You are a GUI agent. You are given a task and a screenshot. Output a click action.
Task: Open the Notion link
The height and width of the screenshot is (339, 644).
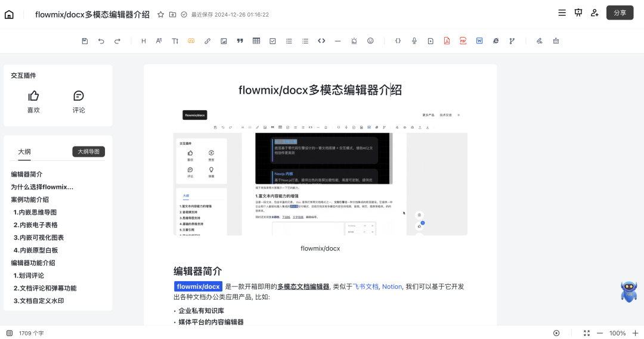392,287
